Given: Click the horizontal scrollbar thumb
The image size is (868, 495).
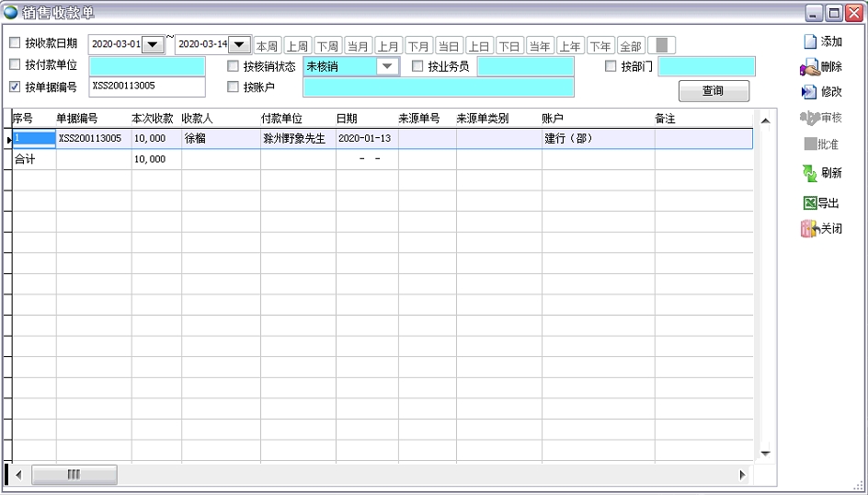Looking at the screenshot, I should pyautogui.click(x=74, y=475).
